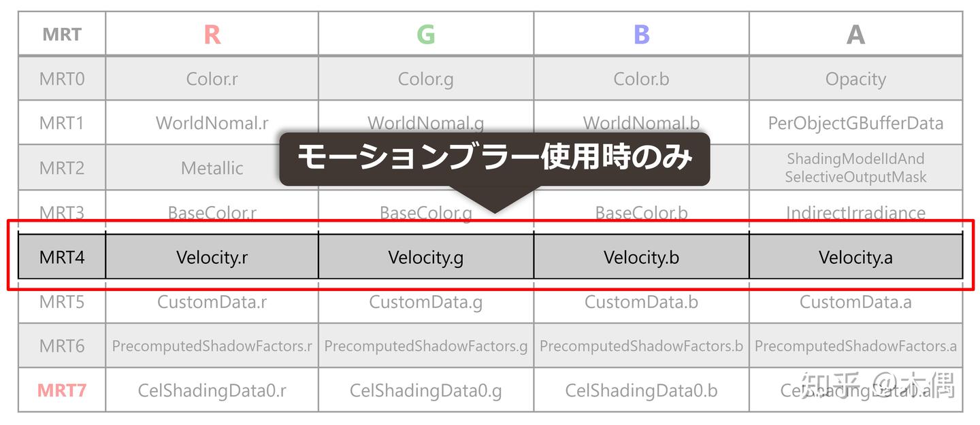
Task: Click the Velocity.g cell
Action: [x=426, y=257]
